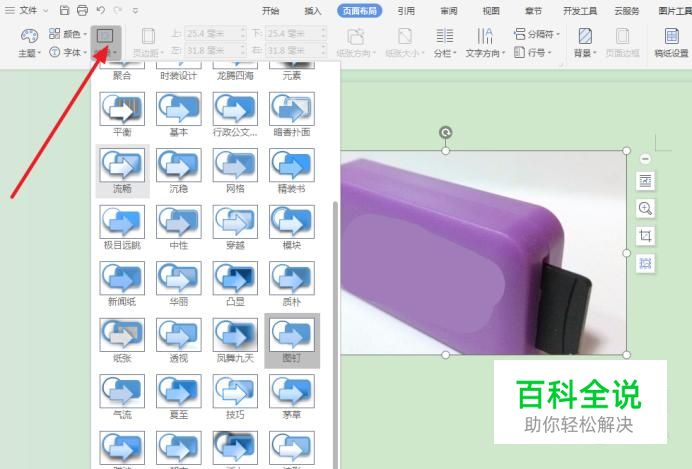Switch to the 插入 tab

click(x=312, y=11)
